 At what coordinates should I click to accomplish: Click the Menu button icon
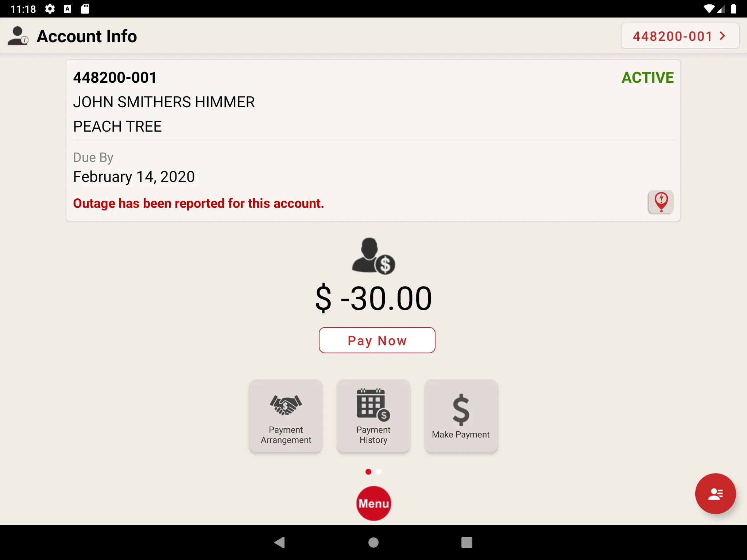[373, 503]
